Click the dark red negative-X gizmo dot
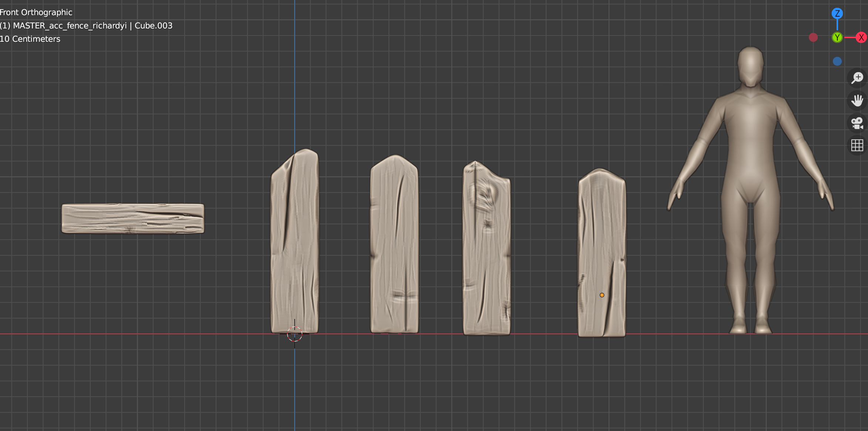This screenshot has height=431, width=868. 813,37
